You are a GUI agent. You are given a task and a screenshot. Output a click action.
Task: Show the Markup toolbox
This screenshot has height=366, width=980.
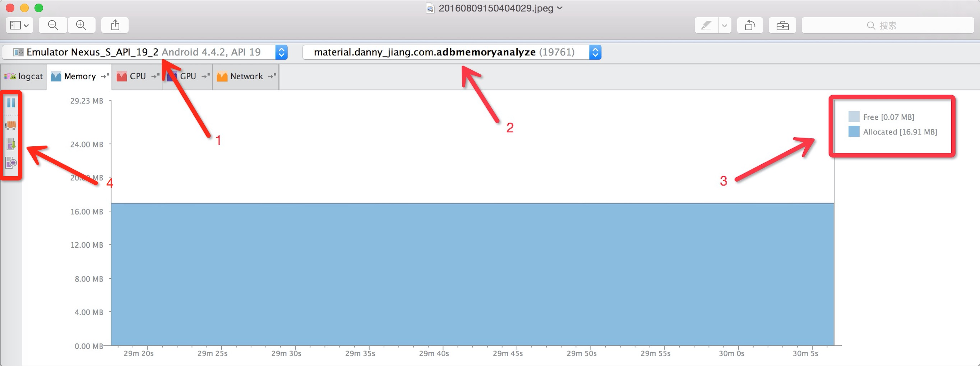[782, 26]
